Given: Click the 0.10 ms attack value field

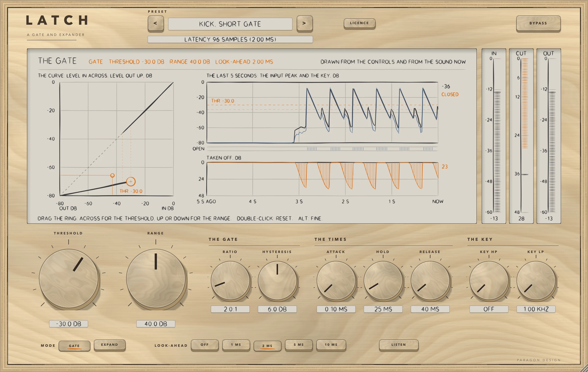Looking at the screenshot, I should 336,309.
